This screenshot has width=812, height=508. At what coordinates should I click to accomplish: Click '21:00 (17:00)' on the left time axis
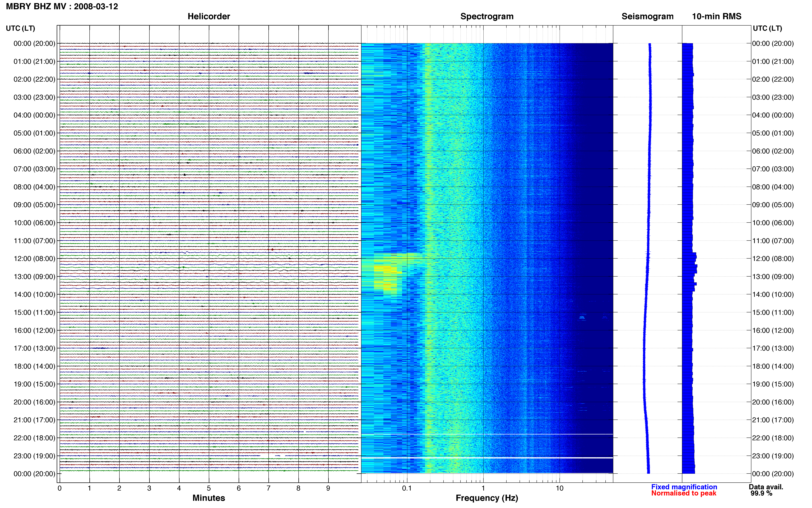coord(34,420)
